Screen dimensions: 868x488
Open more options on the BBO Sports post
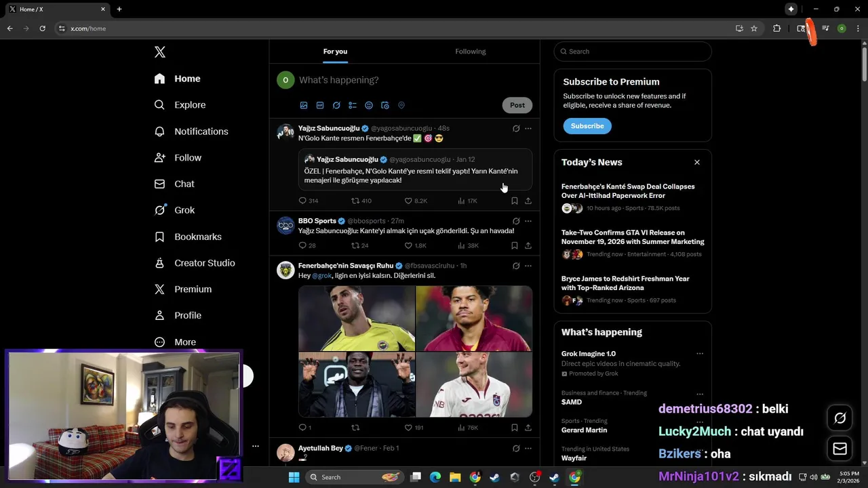pyautogui.click(x=528, y=221)
